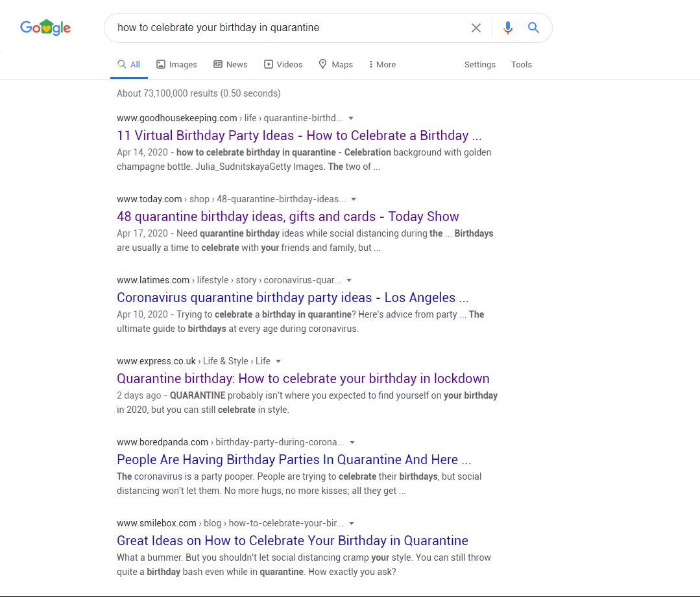
Task: Click the '2 days ago' snippet text
Action: click(139, 395)
